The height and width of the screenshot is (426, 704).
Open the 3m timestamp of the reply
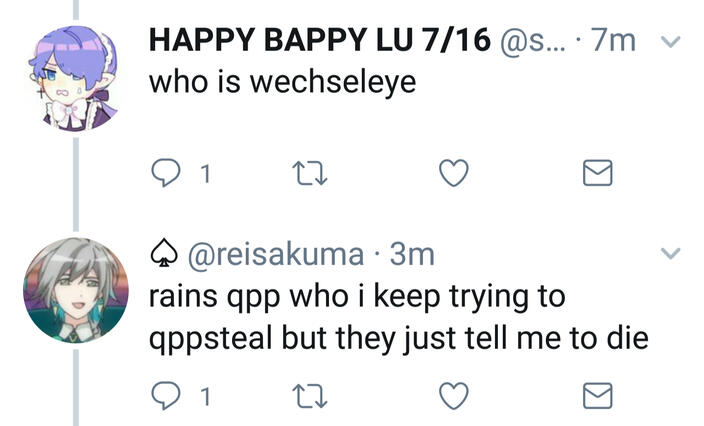tap(412, 255)
